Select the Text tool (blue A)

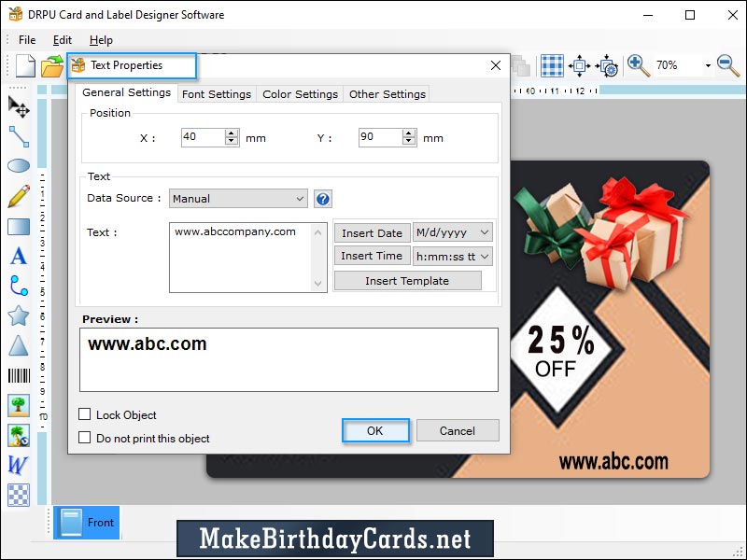(19, 256)
